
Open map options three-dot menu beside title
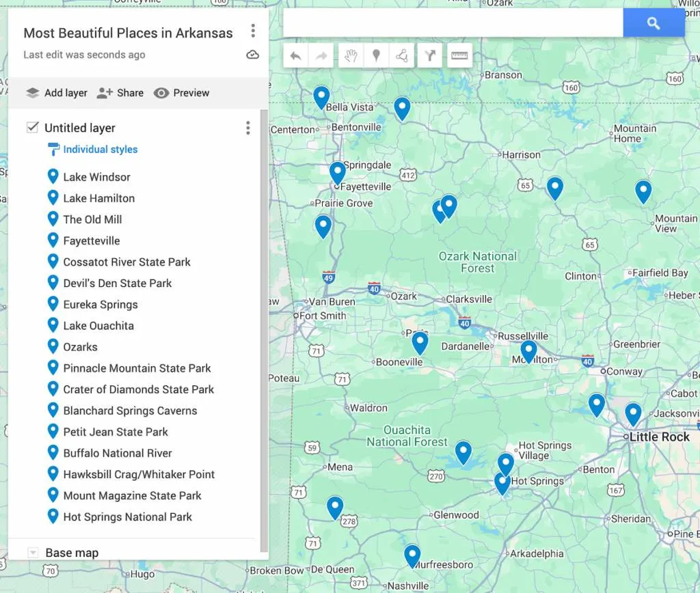[253, 31]
